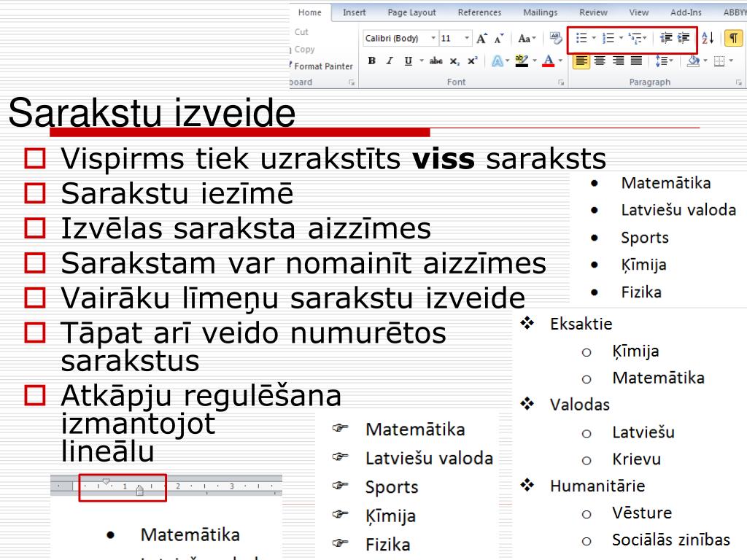Toggle Show paragraph marks pilcrow
The image size is (747, 560).
pyautogui.click(x=734, y=38)
